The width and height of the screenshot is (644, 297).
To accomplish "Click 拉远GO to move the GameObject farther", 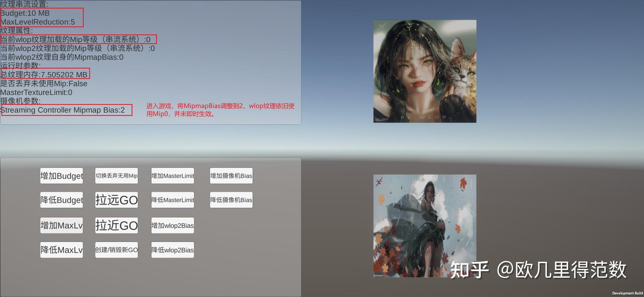I will point(116,200).
